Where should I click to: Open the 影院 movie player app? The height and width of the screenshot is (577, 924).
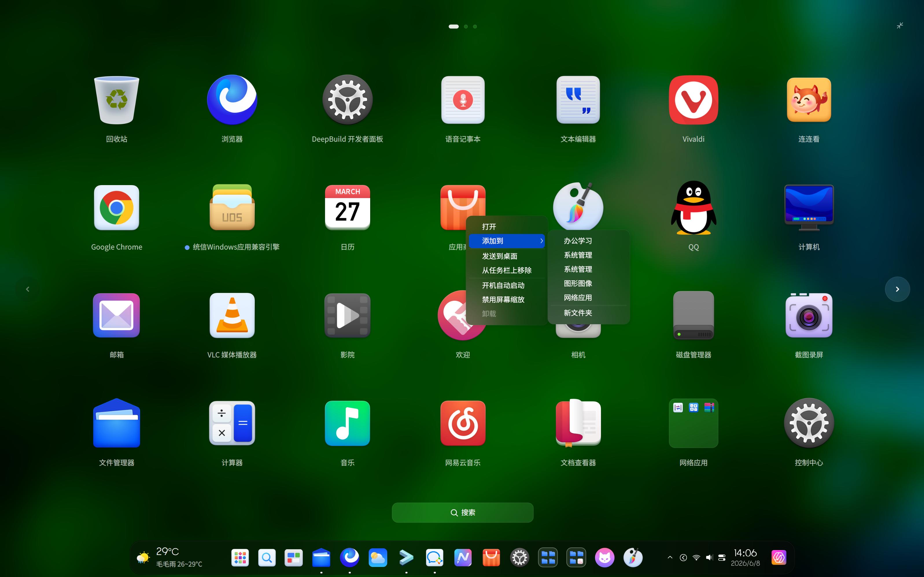347,315
